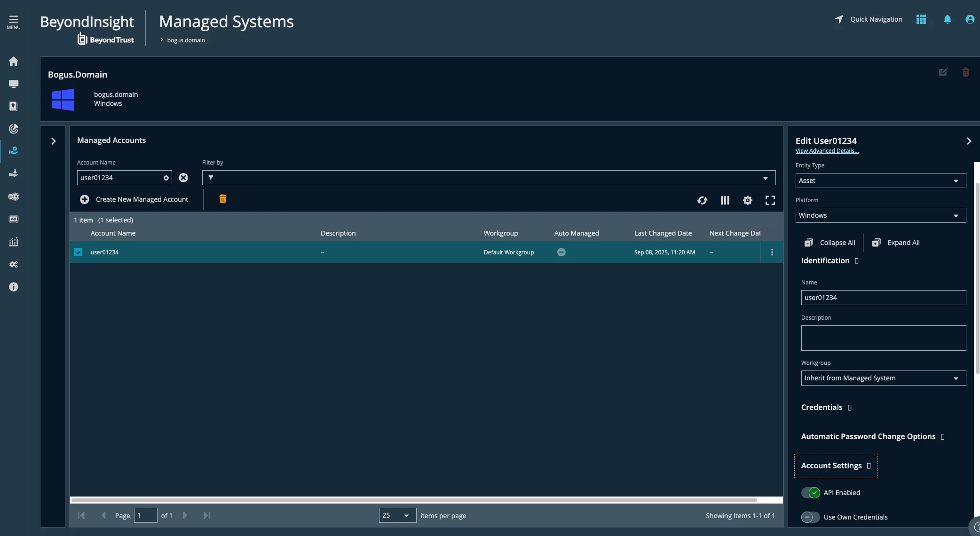Image resolution: width=980 pixels, height=536 pixels.
Task: Toggle fullscreen grid view
Action: tap(770, 200)
